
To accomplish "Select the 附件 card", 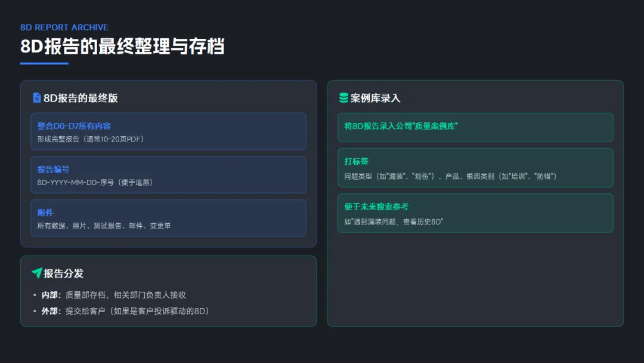I will (x=168, y=218).
